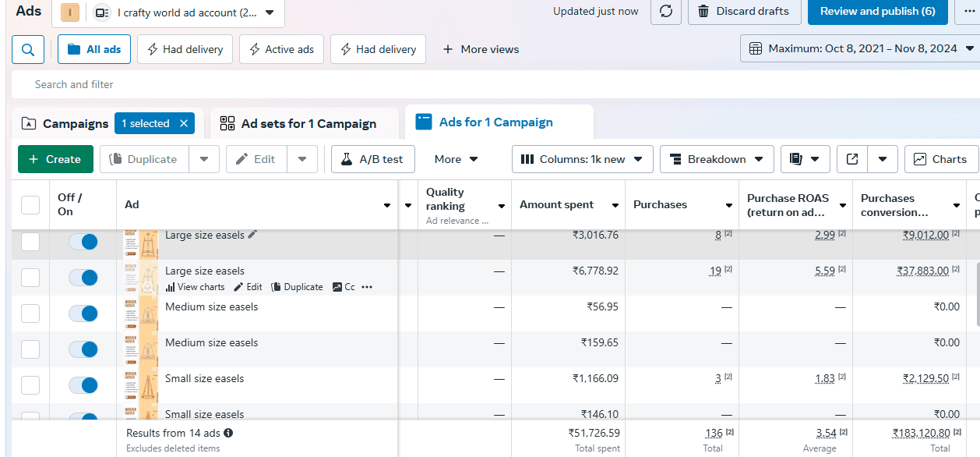Click Review and publish (6) button

(x=878, y=11)
